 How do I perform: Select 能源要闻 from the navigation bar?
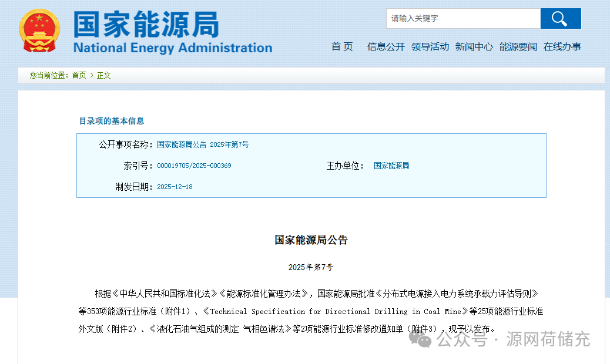pos(517,47)
